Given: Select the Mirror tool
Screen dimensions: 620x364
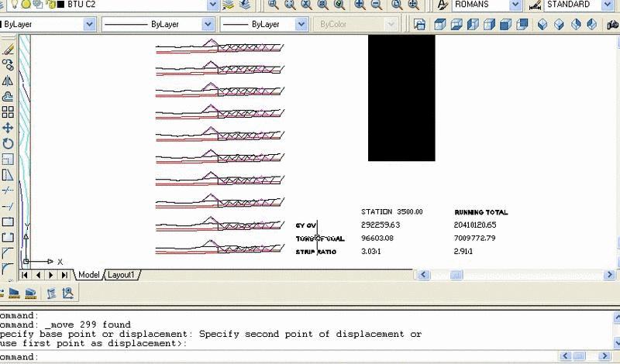Looking at the screenshot, I should (x=8, y=81).
